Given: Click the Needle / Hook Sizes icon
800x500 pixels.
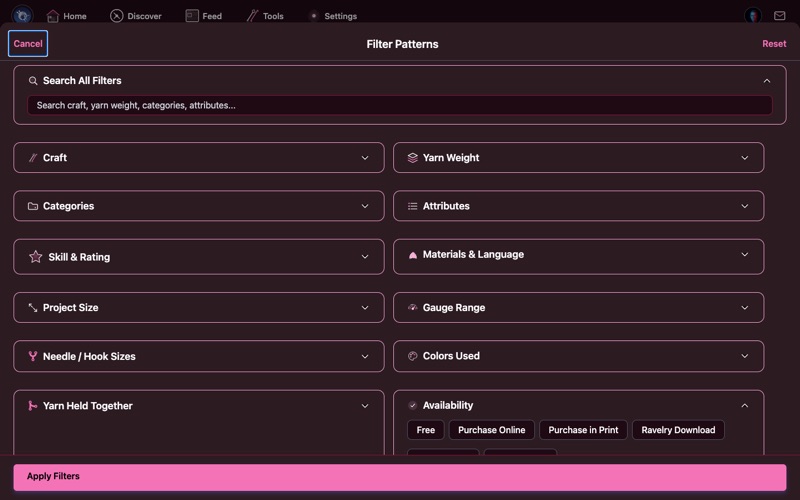Looking at the screenshot, I should 33,356.
